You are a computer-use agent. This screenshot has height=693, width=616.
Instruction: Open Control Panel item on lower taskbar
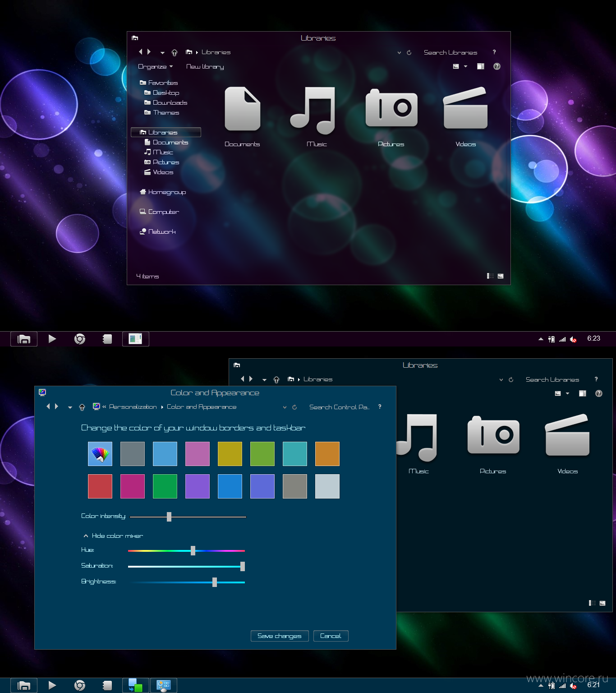(163, 686)
